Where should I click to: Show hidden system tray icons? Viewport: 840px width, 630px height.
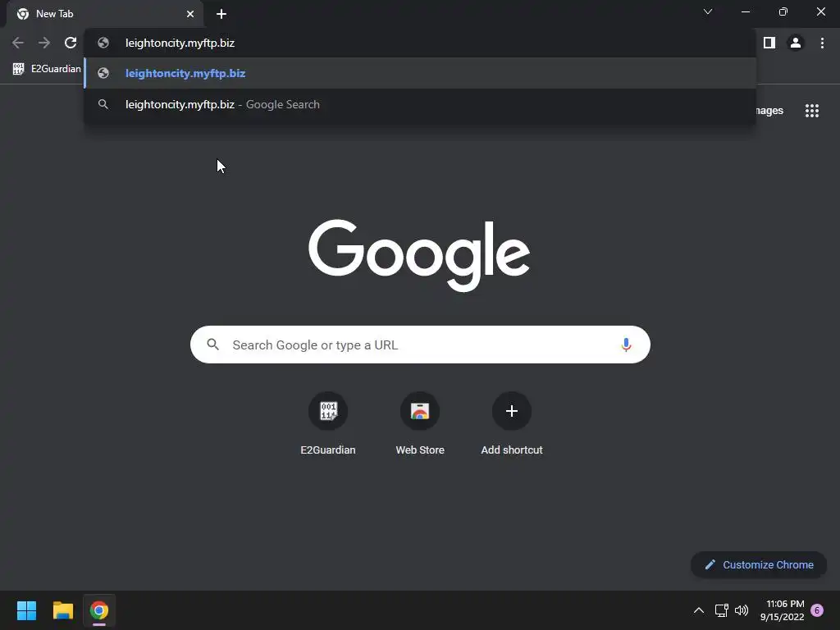699,610
